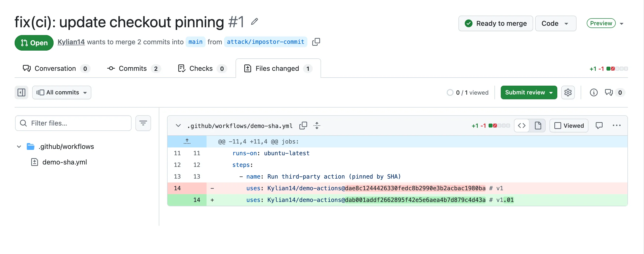Open file filter options icon
Screen dimensions: 644x254
(x=143, y=123)
